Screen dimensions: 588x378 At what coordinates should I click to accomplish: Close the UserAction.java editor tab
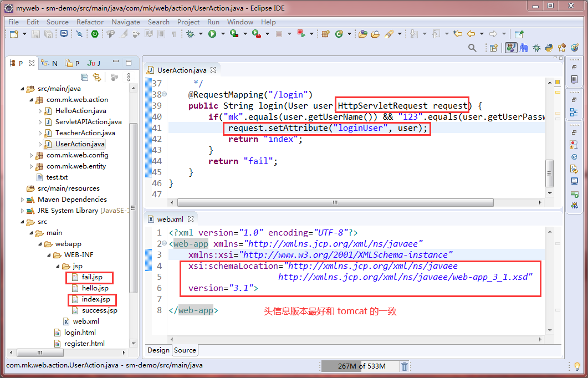pyautogui.click(x=213, y=70)
